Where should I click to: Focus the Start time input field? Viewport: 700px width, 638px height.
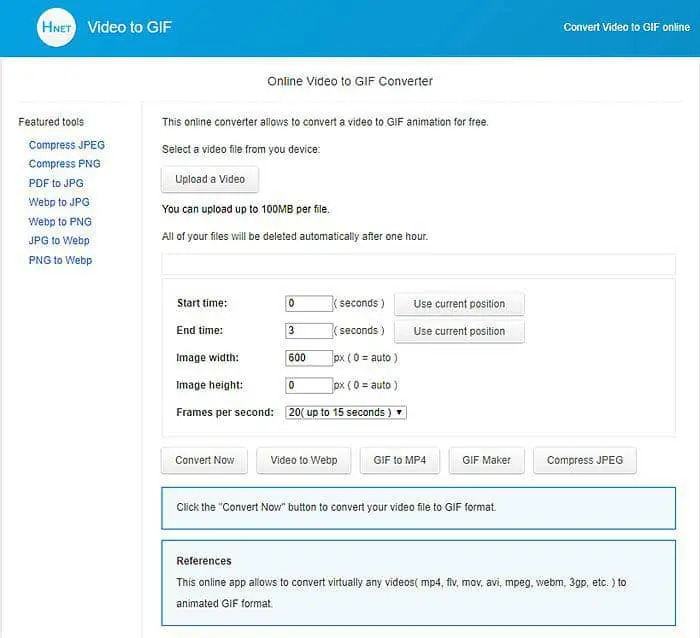point(309,304)
